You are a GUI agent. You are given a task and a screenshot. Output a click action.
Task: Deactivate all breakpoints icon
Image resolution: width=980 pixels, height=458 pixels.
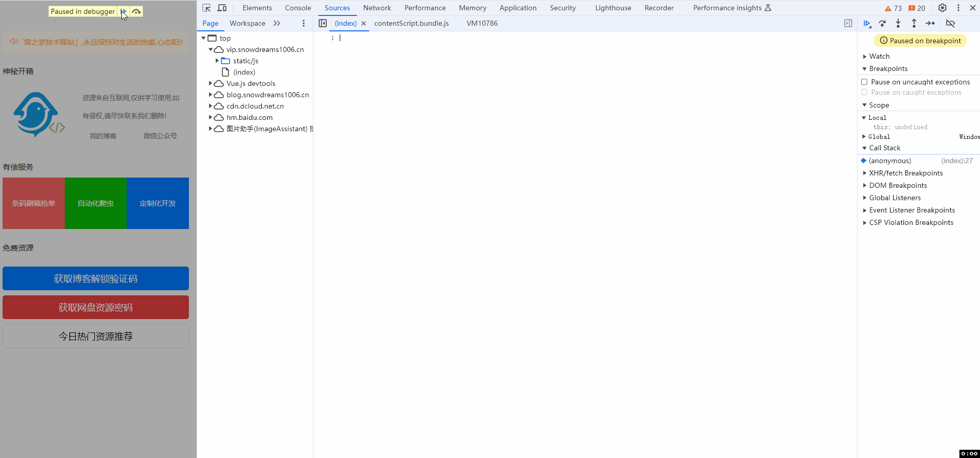point(951,24)
